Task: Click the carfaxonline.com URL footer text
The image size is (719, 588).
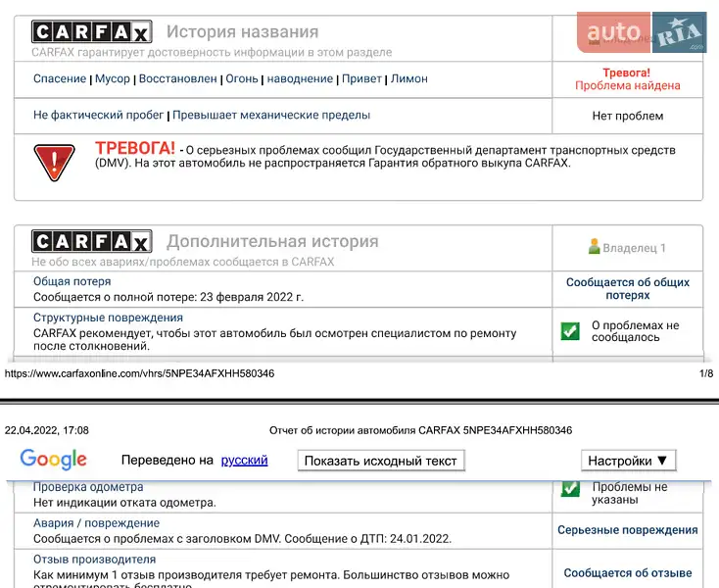Action: pos(139,373)
